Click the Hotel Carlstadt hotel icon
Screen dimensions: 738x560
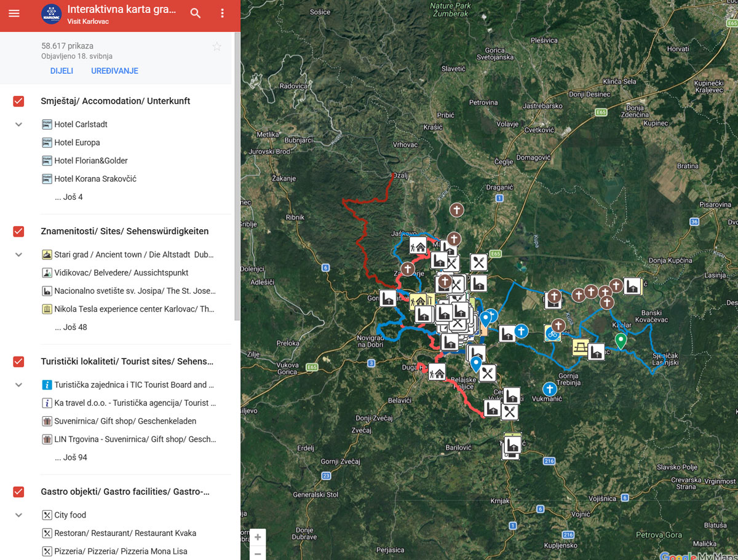pyautogui.click(x=47, y=124)
